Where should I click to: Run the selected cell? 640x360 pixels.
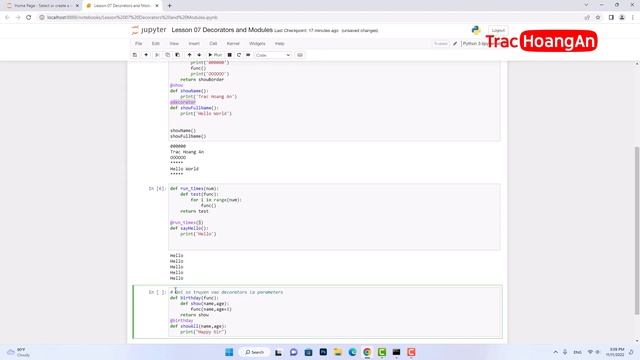tap(215, 55)
